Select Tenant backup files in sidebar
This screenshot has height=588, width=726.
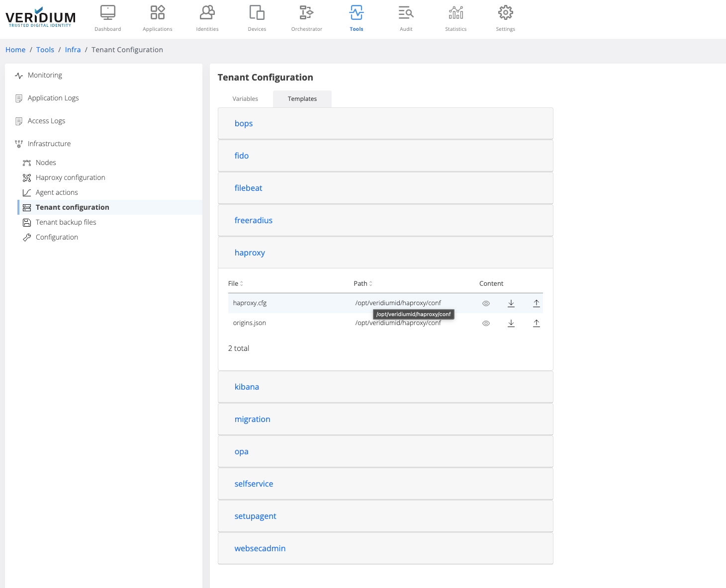point(66,222)
